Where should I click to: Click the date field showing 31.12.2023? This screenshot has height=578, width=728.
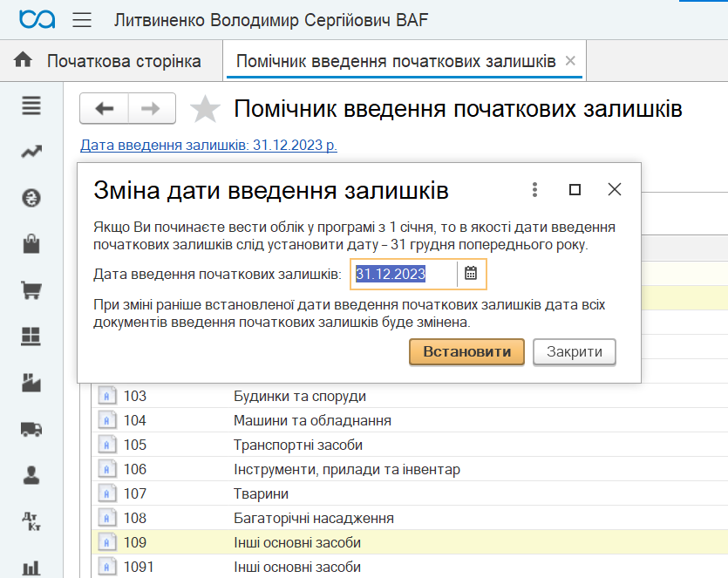(405, 274)
